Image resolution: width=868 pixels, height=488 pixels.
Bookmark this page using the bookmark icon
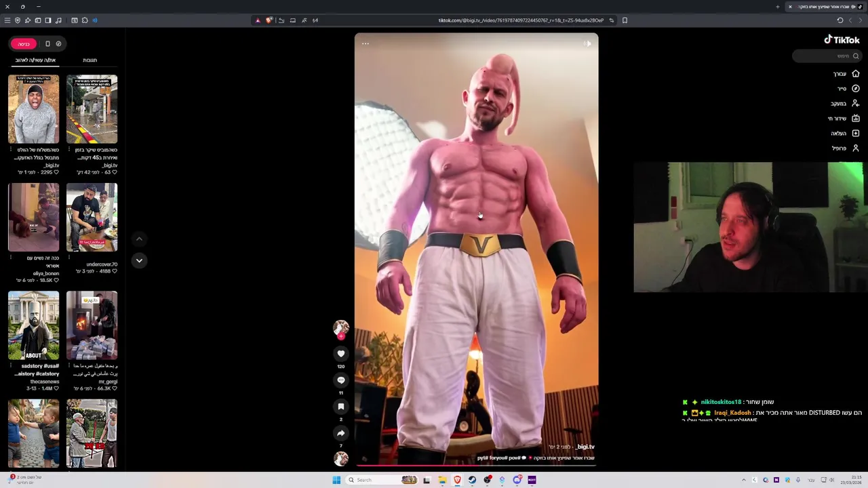(625, 20)
